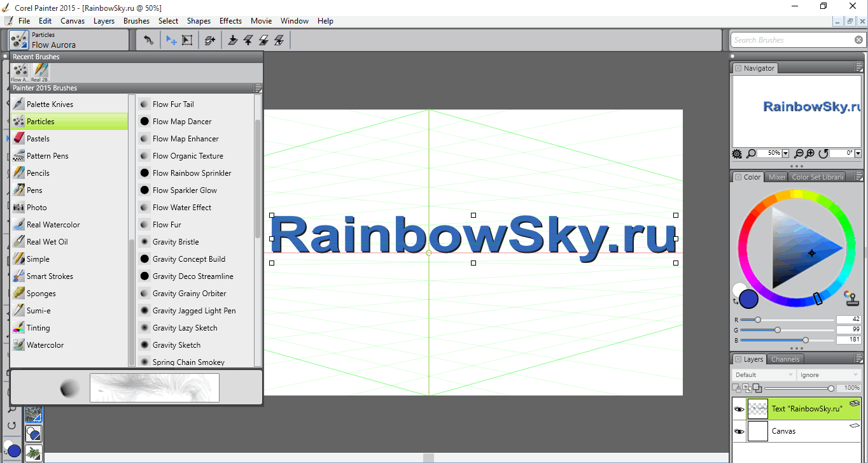
Task: Open the Painter 2015 Brushes library options menu
Action: (x=258, y=88)
